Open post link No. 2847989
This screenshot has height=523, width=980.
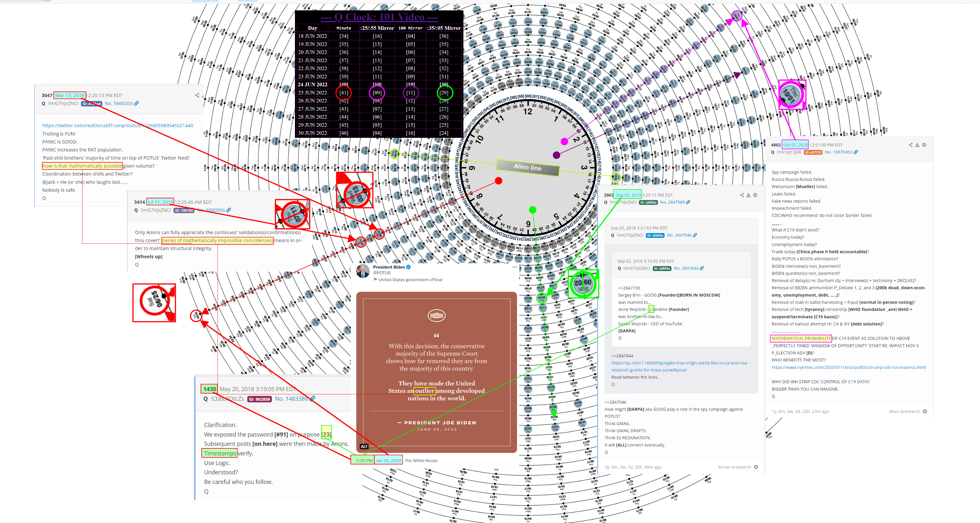[x=672, y=202]
